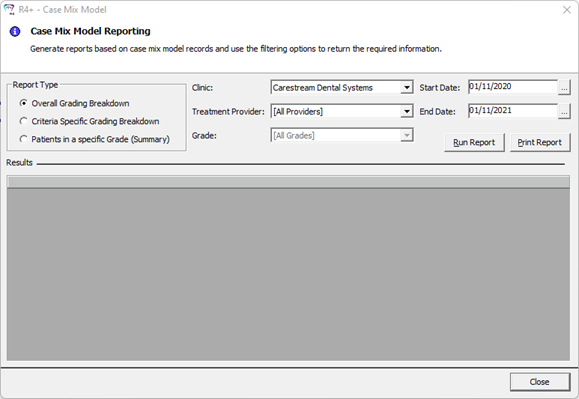Open the disabled Grade dropdown
The height and width of the screenshot is (399, 579).
pyautogui.click(x=407, y=135)
